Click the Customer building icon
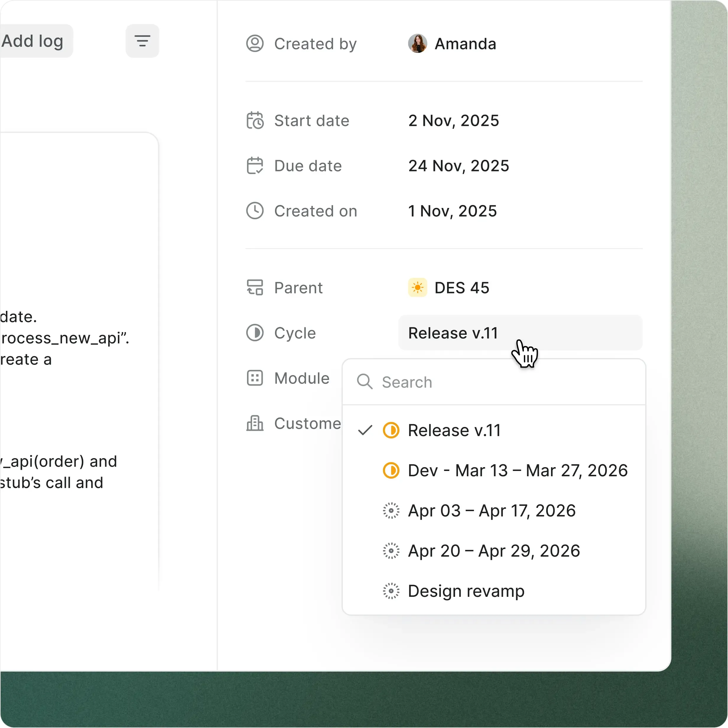Viewport: 728px width, 728px height. (x=255, y=423)
